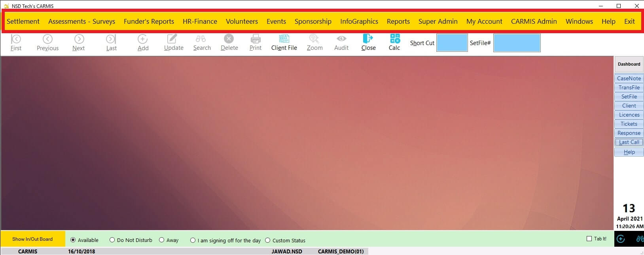Open the Assessments - Surveys menu

81,21
